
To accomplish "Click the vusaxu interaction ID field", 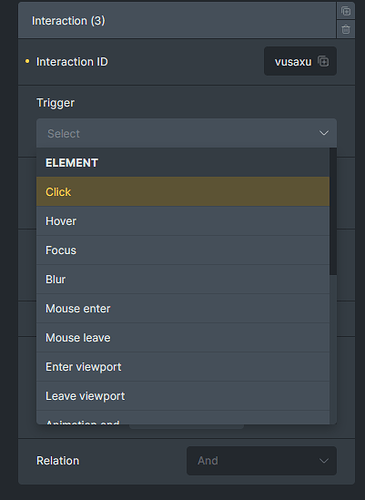I will [x=300, y=61].
